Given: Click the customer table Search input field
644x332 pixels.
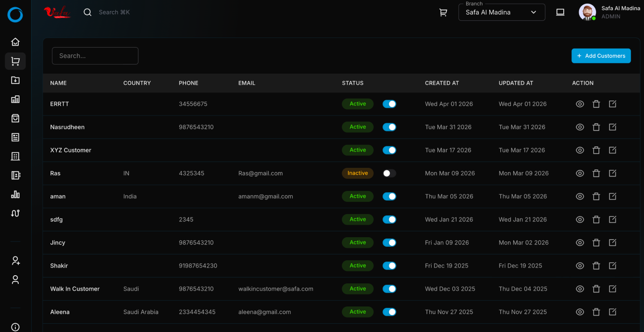Looking at the screenshot, I should tap(95, 56).
